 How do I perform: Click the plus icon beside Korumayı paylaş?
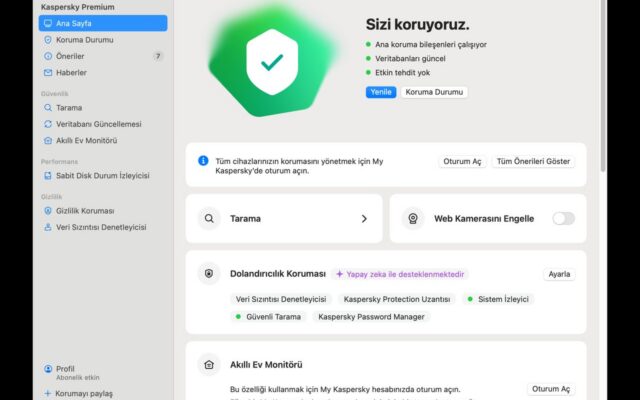point(47,393)
